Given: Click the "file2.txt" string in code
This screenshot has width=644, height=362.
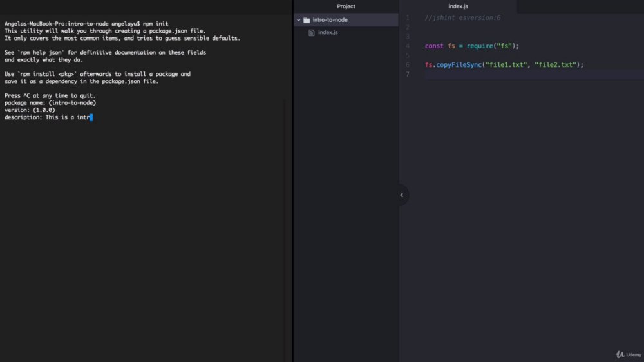Looking at the screenshot, I should [x=555, y=65].
